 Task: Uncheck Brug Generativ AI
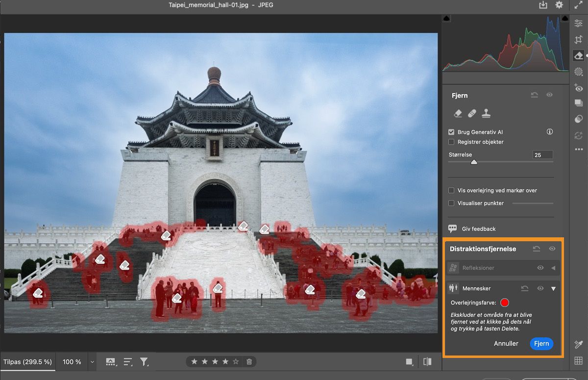(451, 132)
